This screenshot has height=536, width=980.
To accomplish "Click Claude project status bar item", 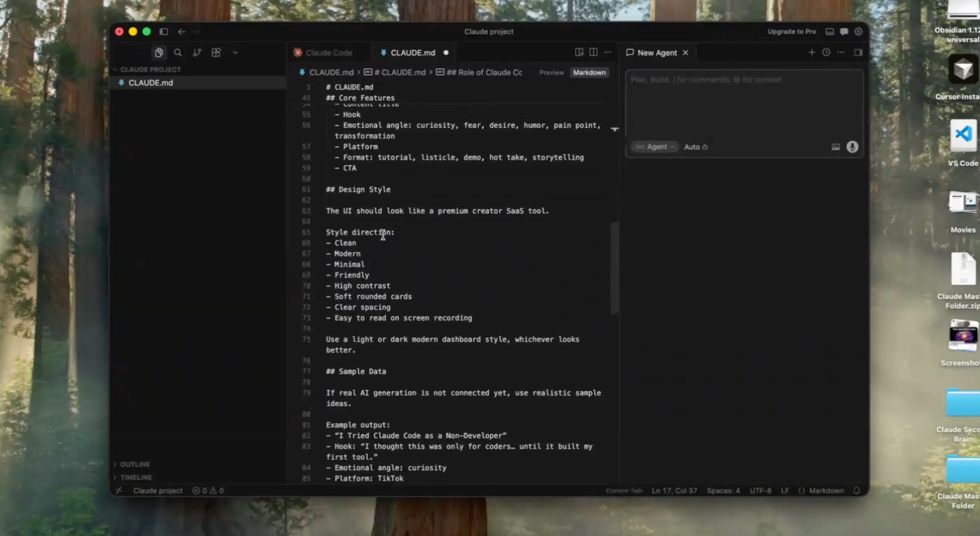I will pos(157,490).
